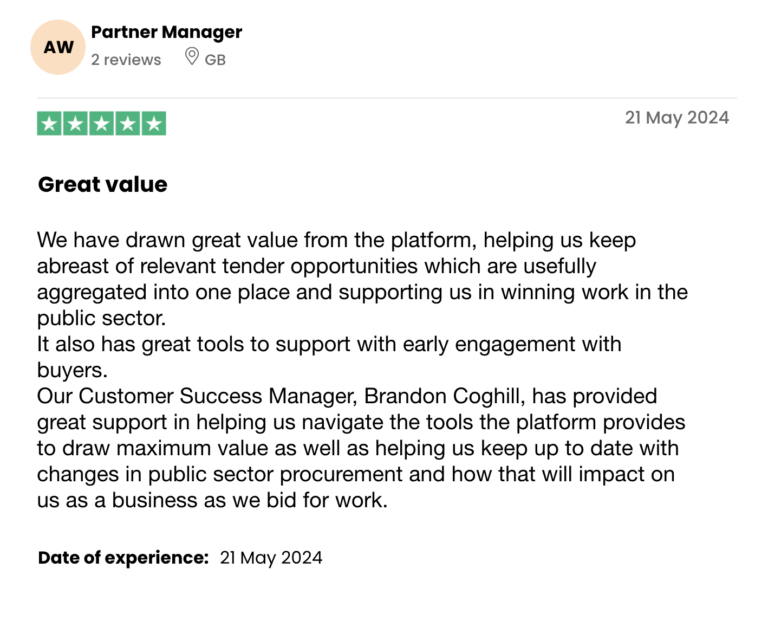The width and height of the screenshot is (768, 620).
Task: Open the Partner Manager reviewer name
Action: click(167, 32)
